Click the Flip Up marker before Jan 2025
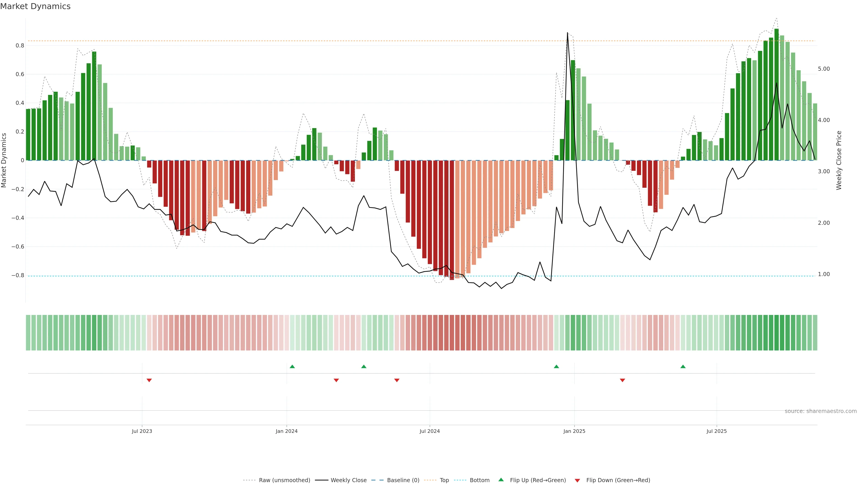Image resolution: width=868 pixels, height=488 pixels. (556, 366)
